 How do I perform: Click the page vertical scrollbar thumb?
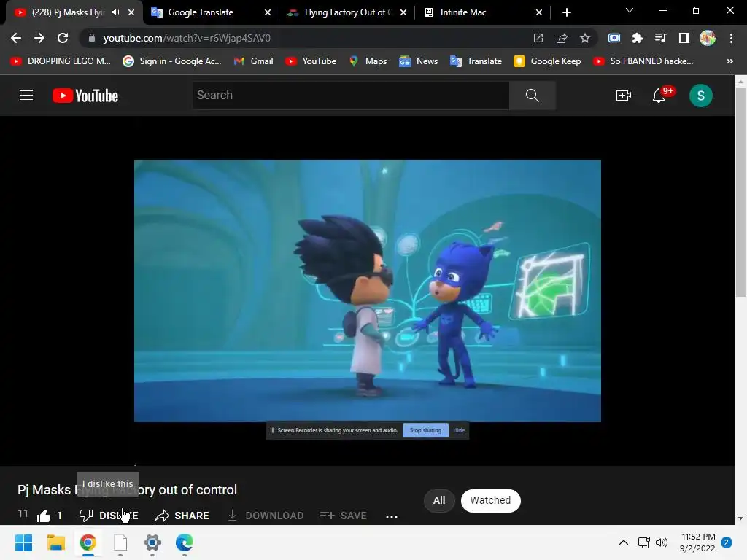pos(740,190)
